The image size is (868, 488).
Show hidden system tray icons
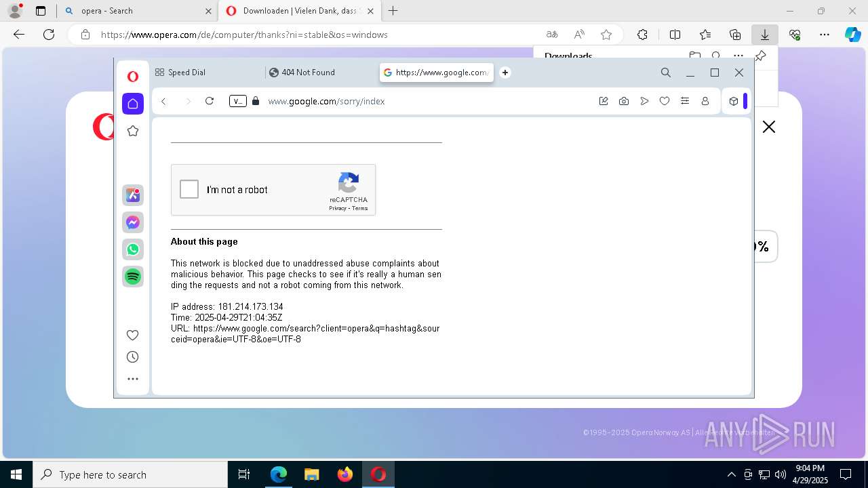click(731, 474)
